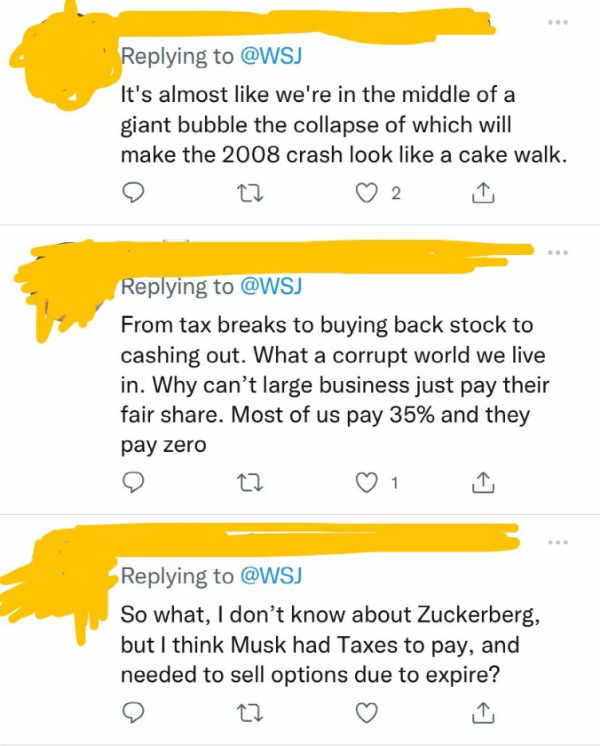Reply to the giant bubble tweet

[x=132, y=194]
